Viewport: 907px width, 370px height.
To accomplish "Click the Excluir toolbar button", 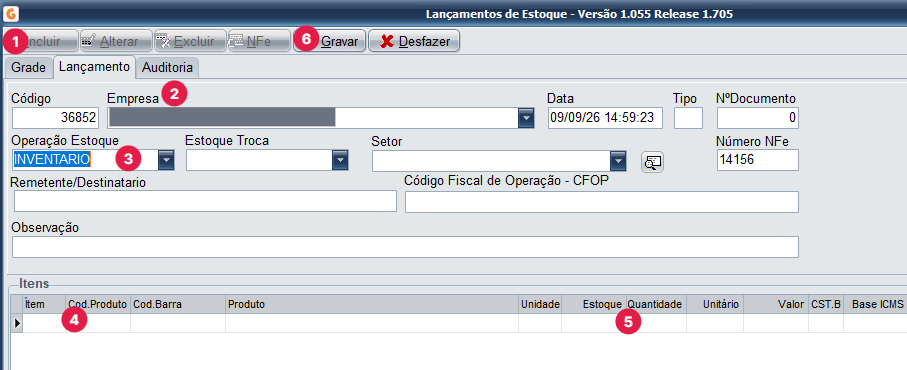I will point(190,42).
